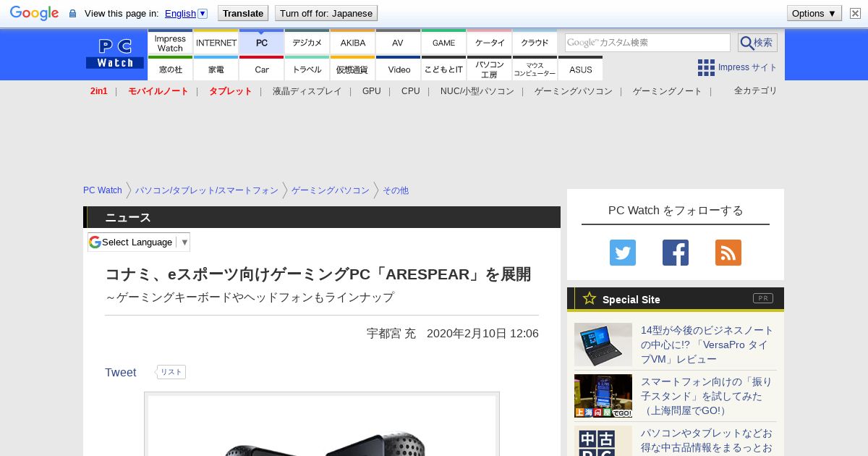The height and width of the screenshot is (456, 868).
Task: Open the 窓の杜 tab
Action: pos(170,69)
